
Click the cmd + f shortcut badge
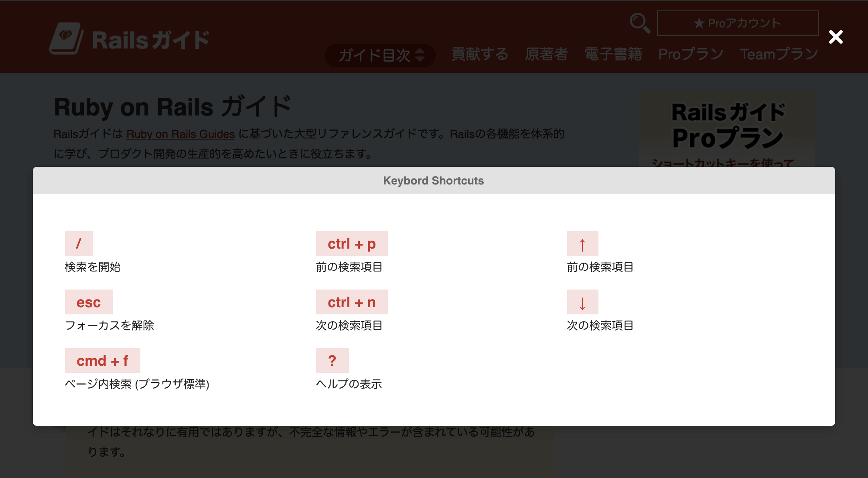[103, 361]
